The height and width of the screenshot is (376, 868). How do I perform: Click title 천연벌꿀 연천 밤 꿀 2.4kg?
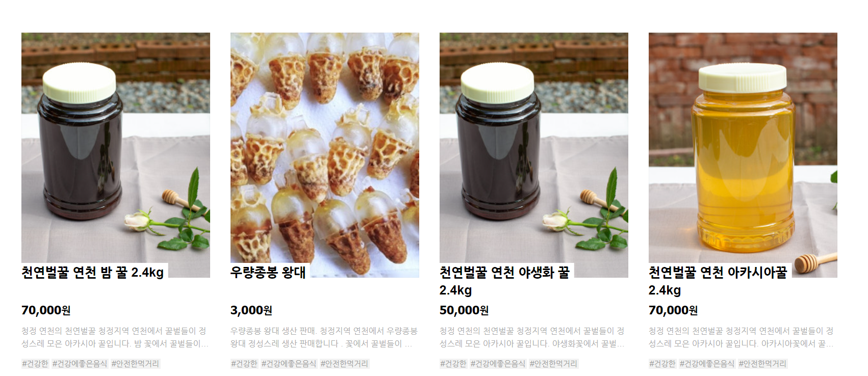coord(93,273)
